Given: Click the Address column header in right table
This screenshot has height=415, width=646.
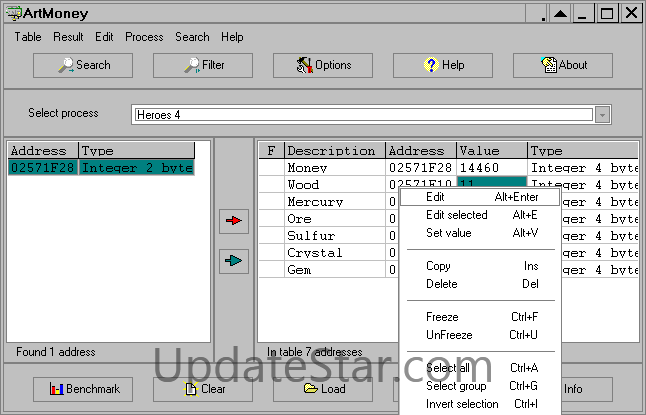Looking at the screenshot, I should (421, 150).
